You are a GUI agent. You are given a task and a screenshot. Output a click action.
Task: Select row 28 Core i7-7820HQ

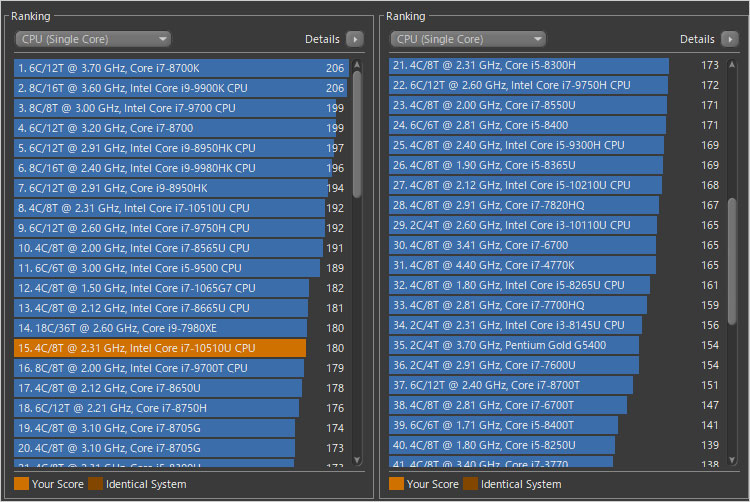coord(556,206)
